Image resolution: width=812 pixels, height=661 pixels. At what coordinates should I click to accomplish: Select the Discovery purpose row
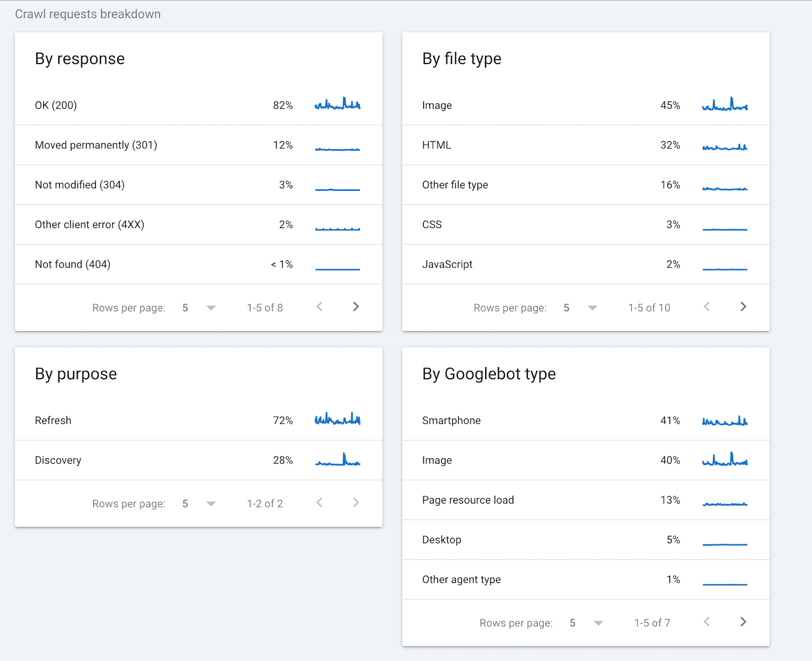(198, 460)
